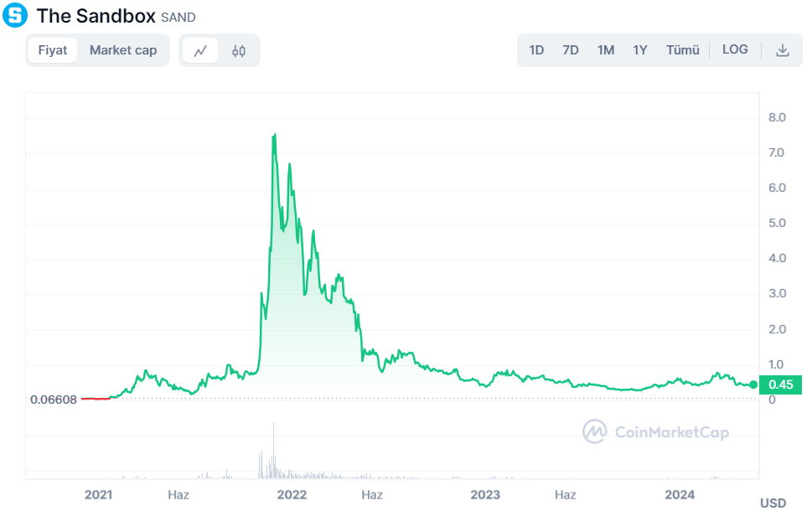The height and width of the screenshot is (516, 812).
Task: Select the Fiyat tab
Action: pyautogui.click(x=53, y=50)
